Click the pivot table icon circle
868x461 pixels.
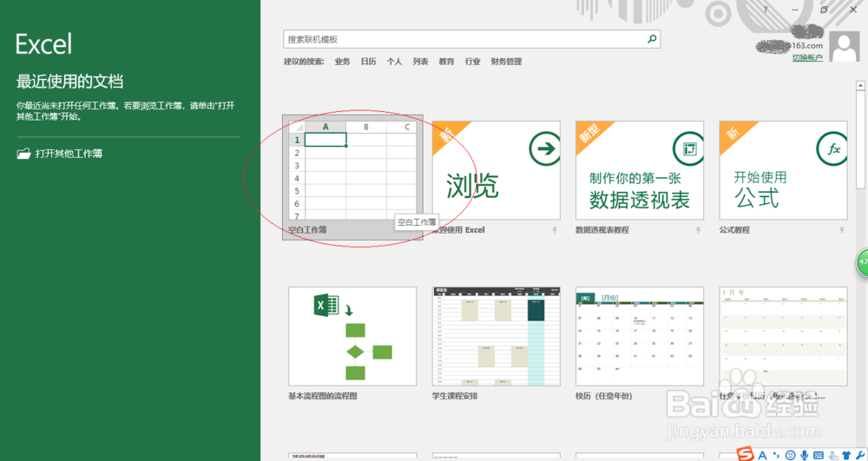(x=688, y=148)
